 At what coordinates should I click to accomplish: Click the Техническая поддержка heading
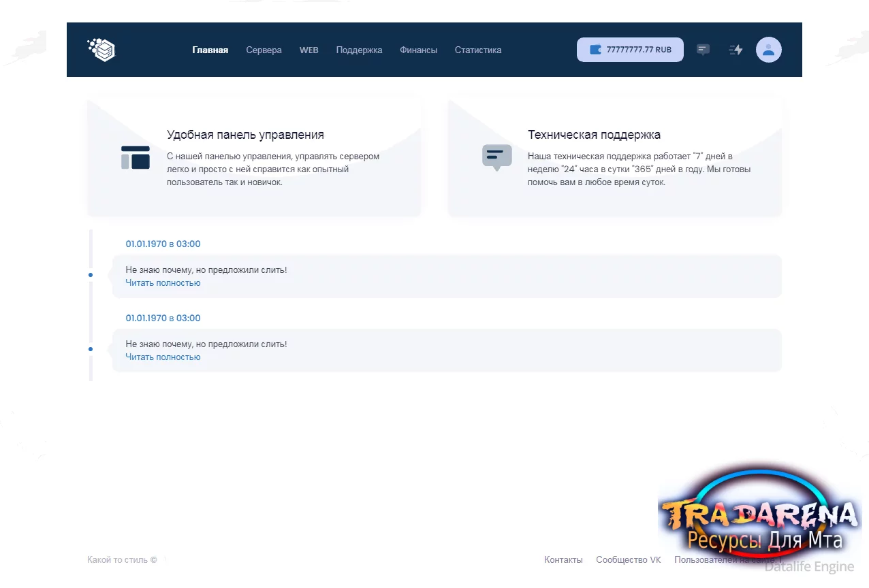594,135
